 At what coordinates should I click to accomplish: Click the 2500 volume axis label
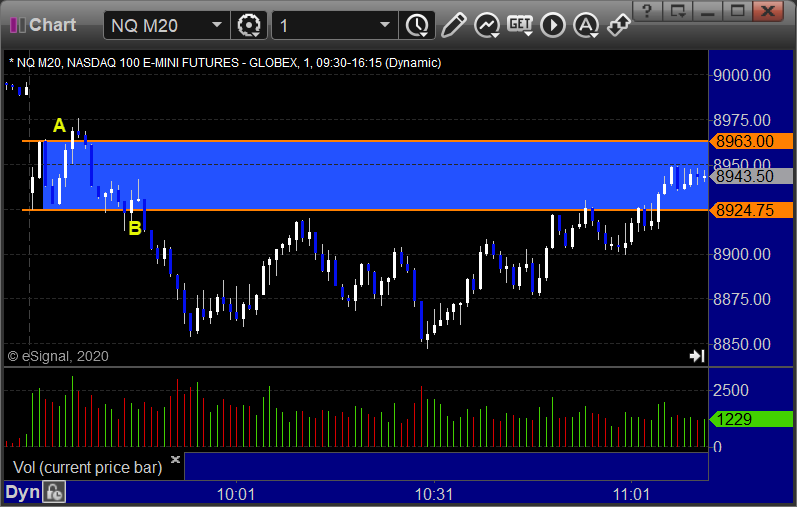731,391
